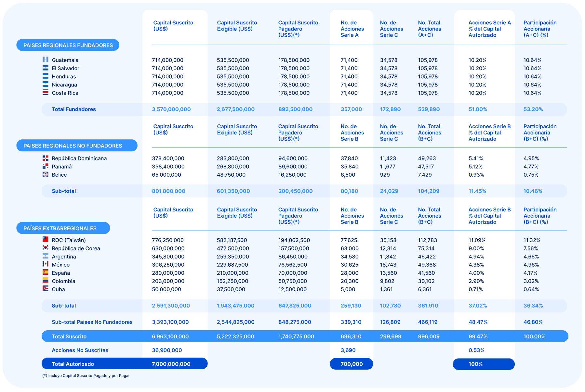Viewport: 585px width, 392px height.
Task: Click the Total Autorizado row label
Action: pyautogui.click(x=73, y=364)
